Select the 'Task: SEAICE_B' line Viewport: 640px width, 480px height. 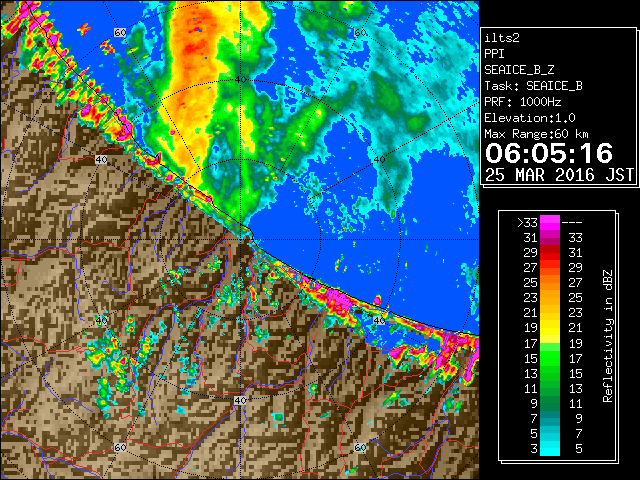[x=533, y=86]
